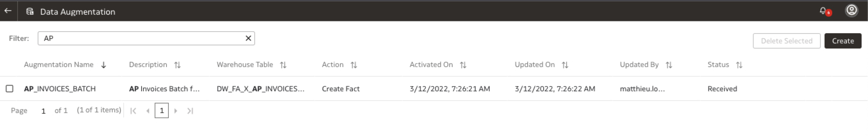Click the Delete Selected button
This screenshot has height=136, width=868.
click(787, 41)
